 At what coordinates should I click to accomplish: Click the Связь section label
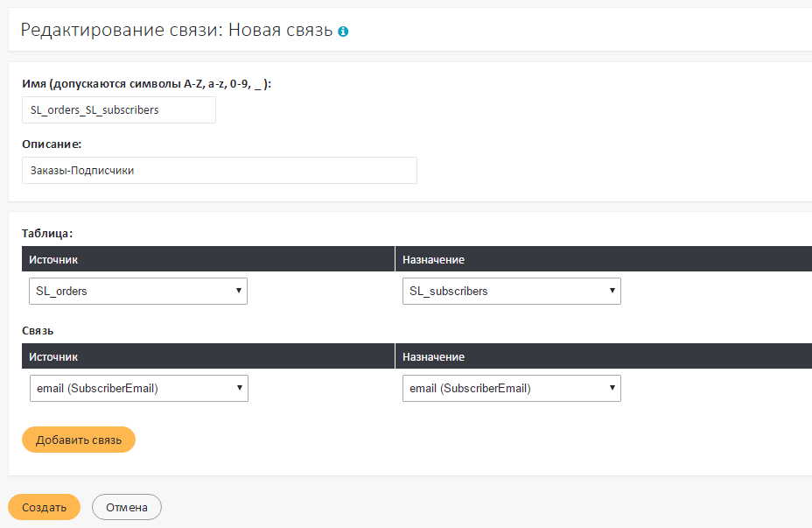point(38,331)
